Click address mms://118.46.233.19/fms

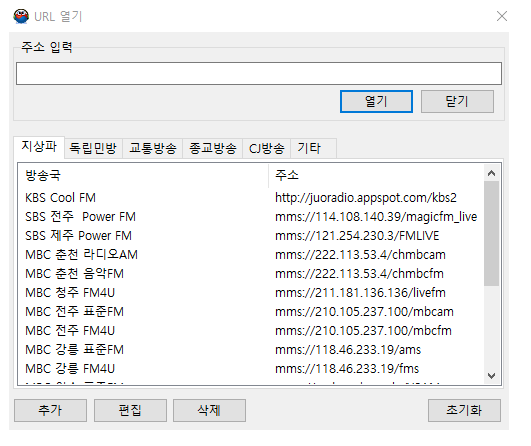coord(347,368)
